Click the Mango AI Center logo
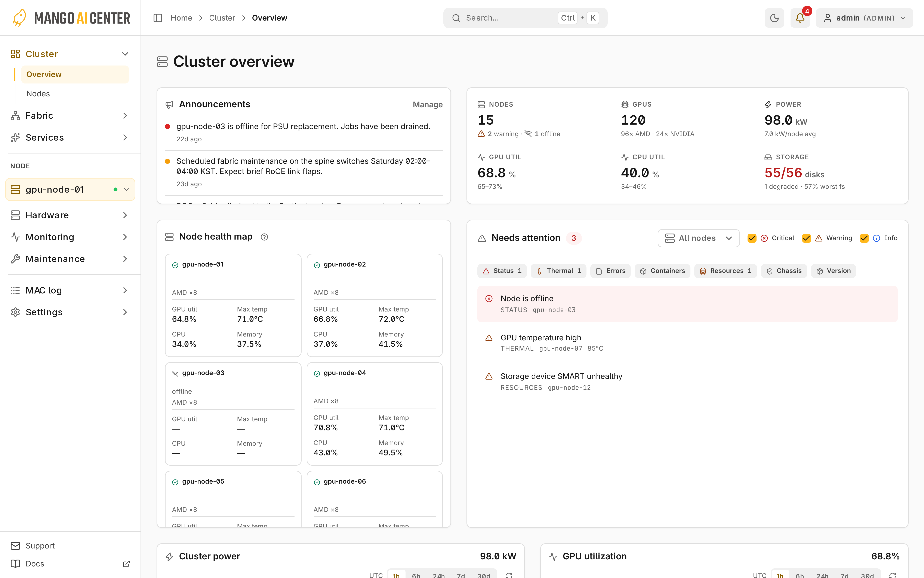The height and width of the screenshot is (578, 924). tap(71, 18)
